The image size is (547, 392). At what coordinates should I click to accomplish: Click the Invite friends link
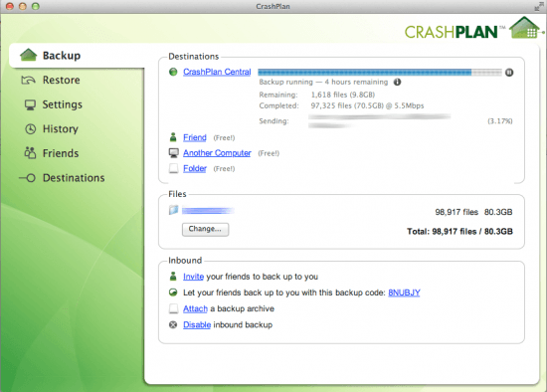click(193, 277)
